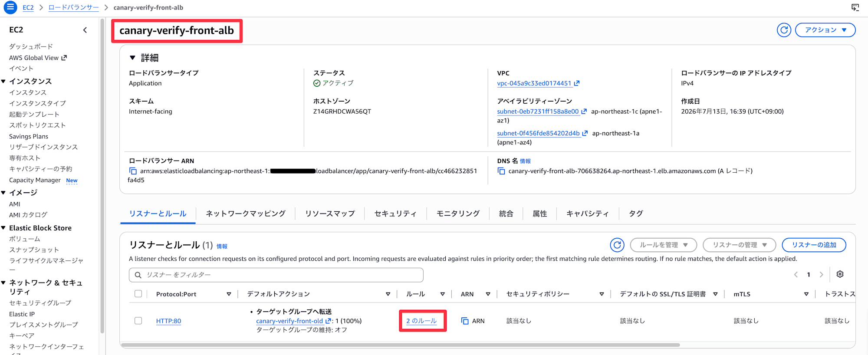Viewport: 868px width, 355px height.
Task: Collapse the インスタンス sidebar group
Action: pyautogui.click(x=3, y=81)
